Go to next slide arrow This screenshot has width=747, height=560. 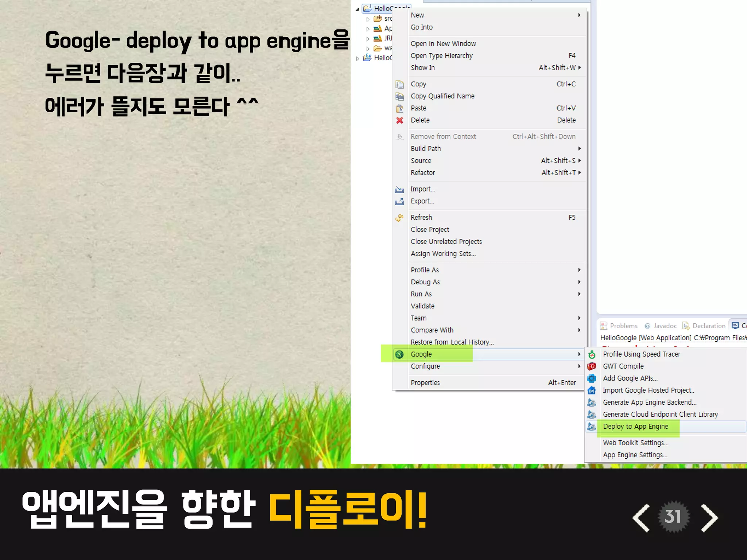coord(709,518)
